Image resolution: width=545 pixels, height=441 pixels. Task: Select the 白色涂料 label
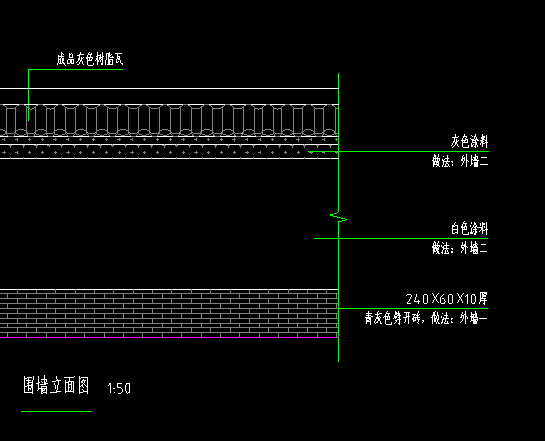click(470, 229)
